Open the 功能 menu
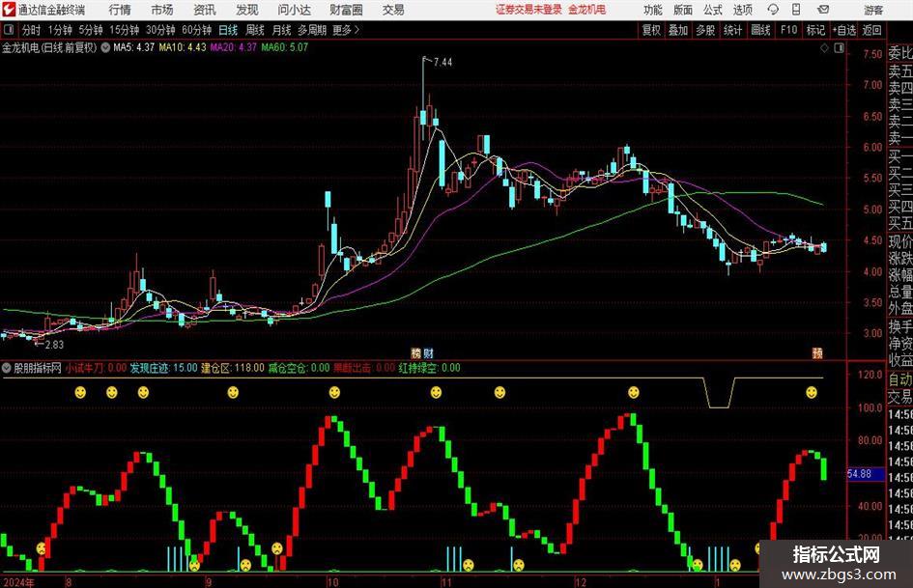This screenshot has width=913, height=588. pyautogui.click(x=653, y=10)
